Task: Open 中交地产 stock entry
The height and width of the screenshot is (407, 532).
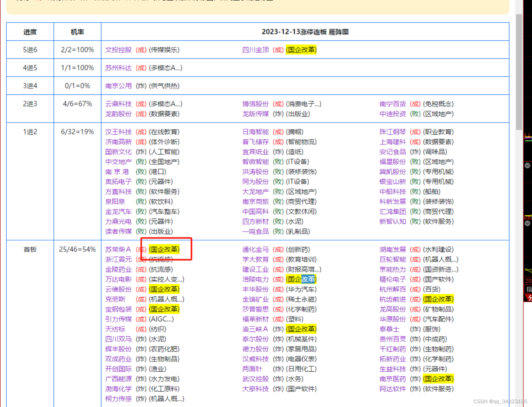Action: pos(118,162)
